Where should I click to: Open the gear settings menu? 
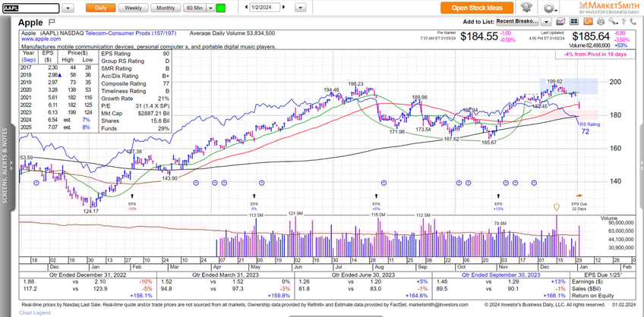point(550,8)
